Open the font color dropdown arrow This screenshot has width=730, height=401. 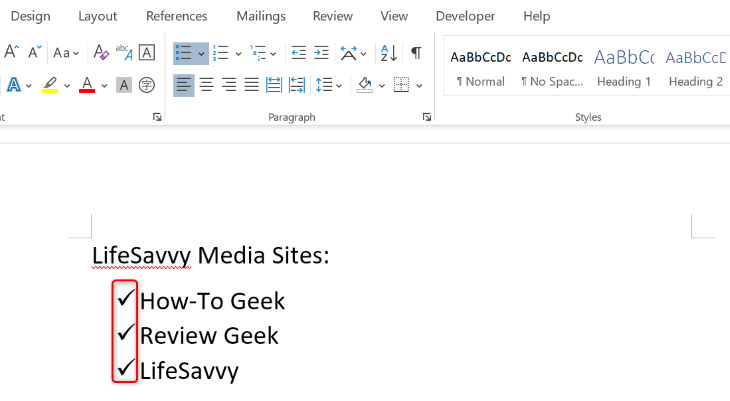pos(104,86)
